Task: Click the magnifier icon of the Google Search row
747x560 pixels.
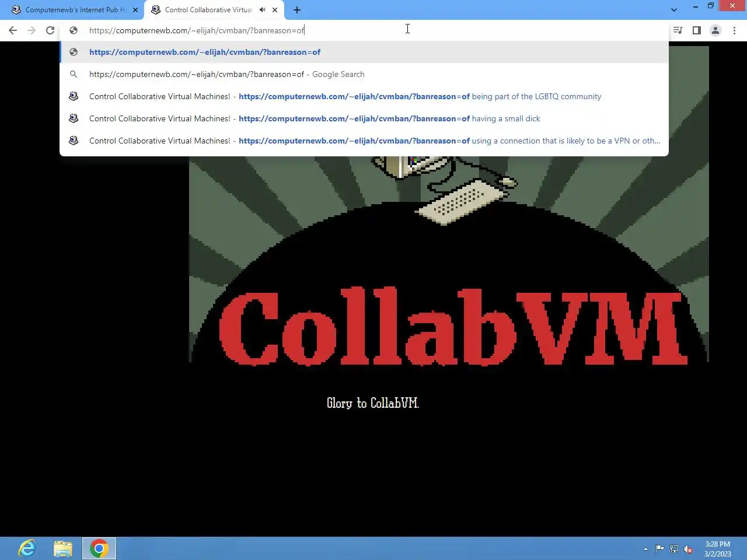Action: (74, 74)
